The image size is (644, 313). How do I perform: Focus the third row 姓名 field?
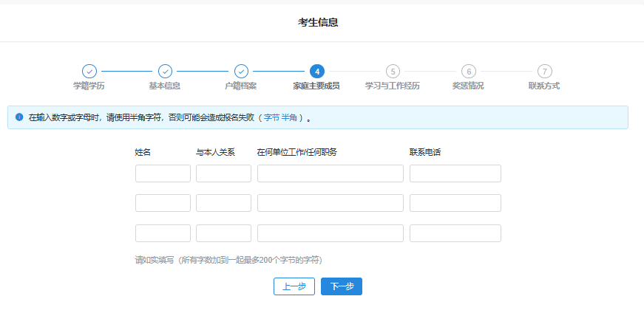point(163,233)
